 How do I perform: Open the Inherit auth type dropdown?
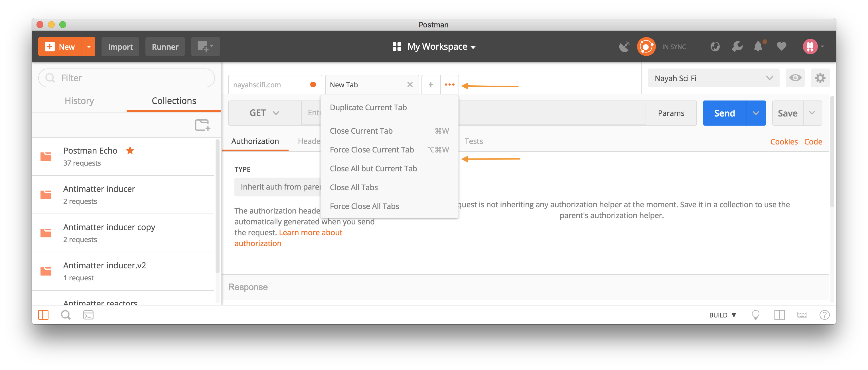[x=277, y=187]
